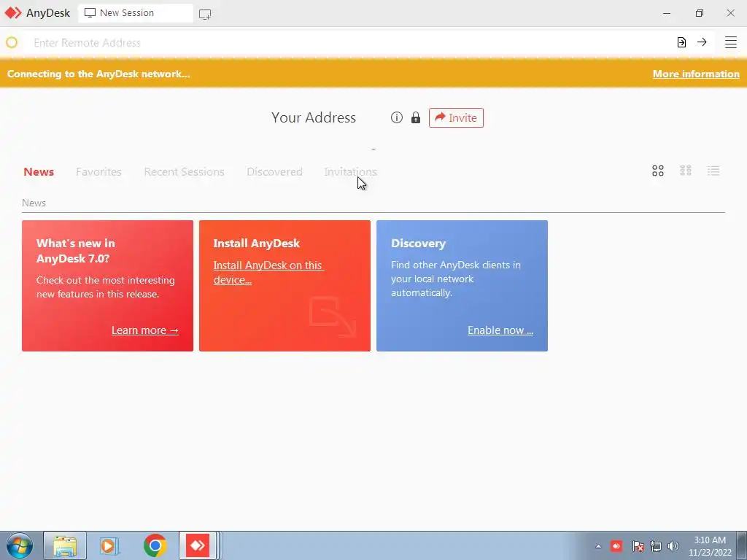Click the Invite button
Viewport: 747px width, 560px height.
456,117
